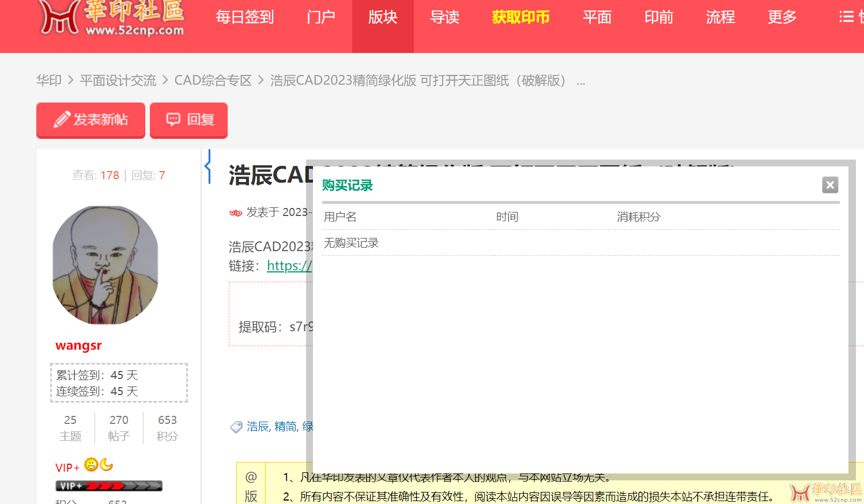Go to 华印 breadcrumb home
The height and width of the screenshot is (504, 864).
(49, 81)
